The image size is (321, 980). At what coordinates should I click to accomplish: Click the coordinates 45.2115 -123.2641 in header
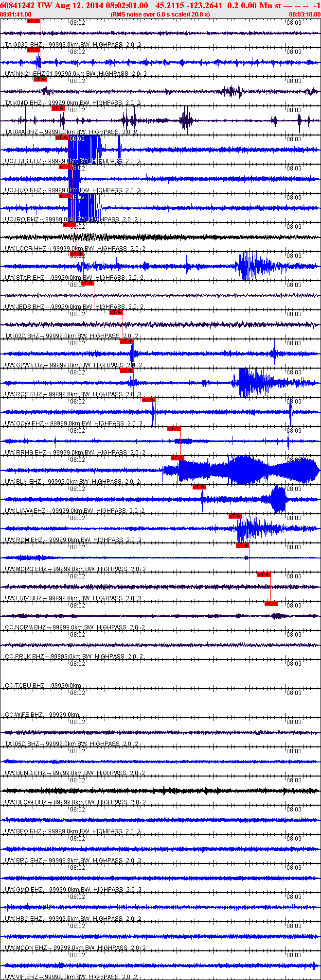click(x=190, y=5)
